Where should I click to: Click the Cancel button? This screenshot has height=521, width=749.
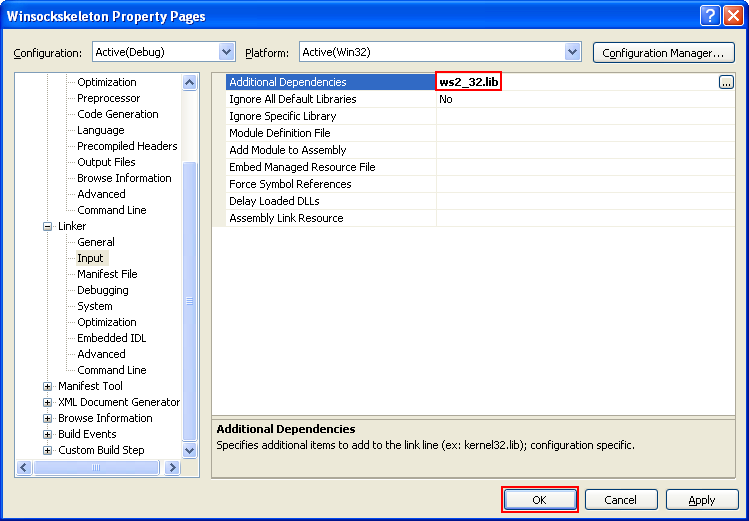621,500
